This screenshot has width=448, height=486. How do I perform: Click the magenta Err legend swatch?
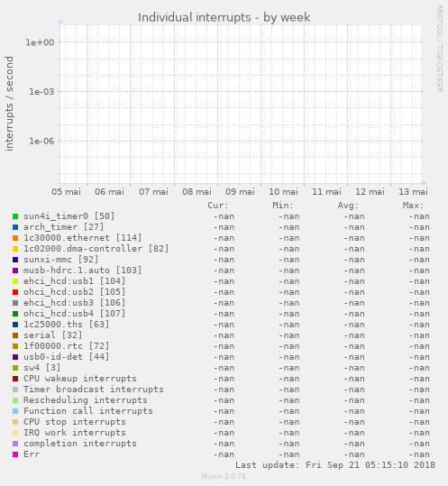tap(15, 454)
